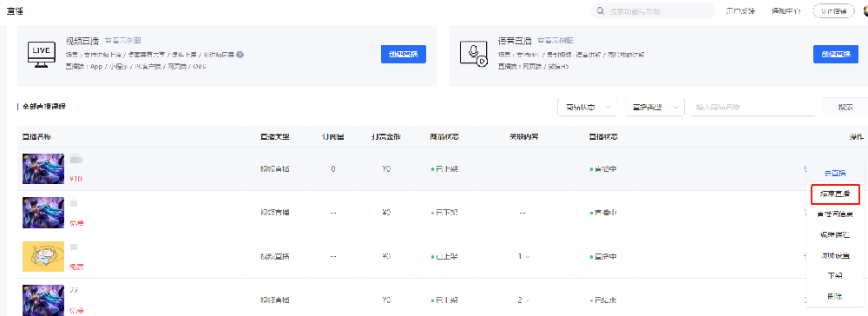Expand the associated content count 1 chevron
The width and height of the screenshot is (868, 316).
coord(527,257)
